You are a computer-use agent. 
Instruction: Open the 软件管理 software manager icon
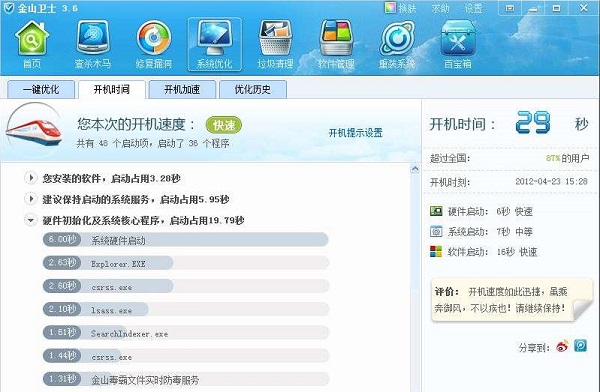336,45
